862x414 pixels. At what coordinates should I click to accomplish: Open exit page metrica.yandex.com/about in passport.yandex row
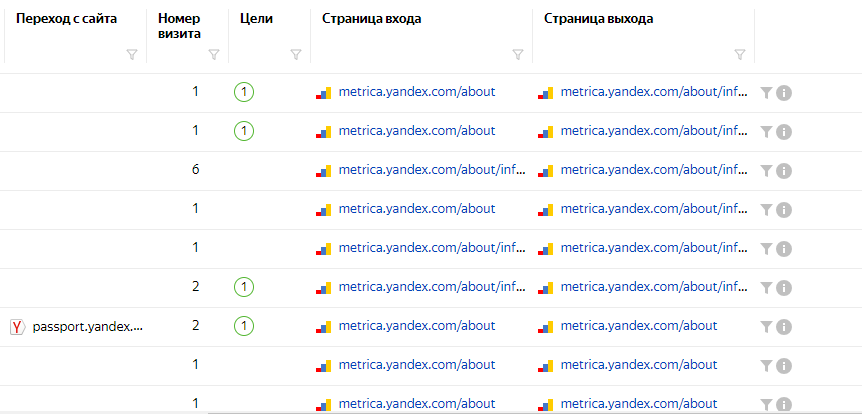[639, 325]
